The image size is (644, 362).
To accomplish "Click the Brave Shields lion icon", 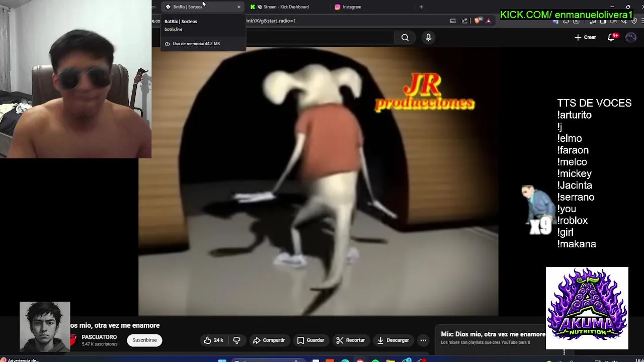I will click(x=477, y=21).
